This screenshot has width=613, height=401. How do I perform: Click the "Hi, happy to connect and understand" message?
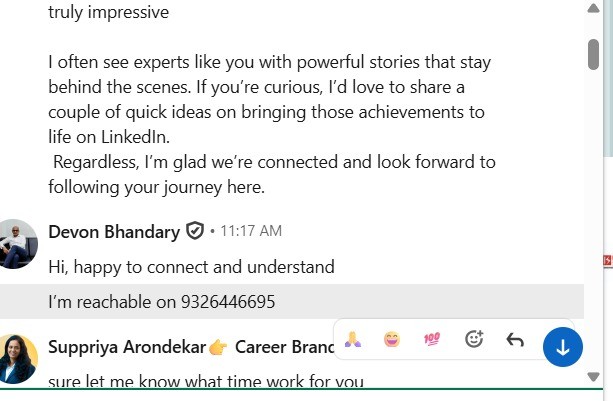click(191, 266)
